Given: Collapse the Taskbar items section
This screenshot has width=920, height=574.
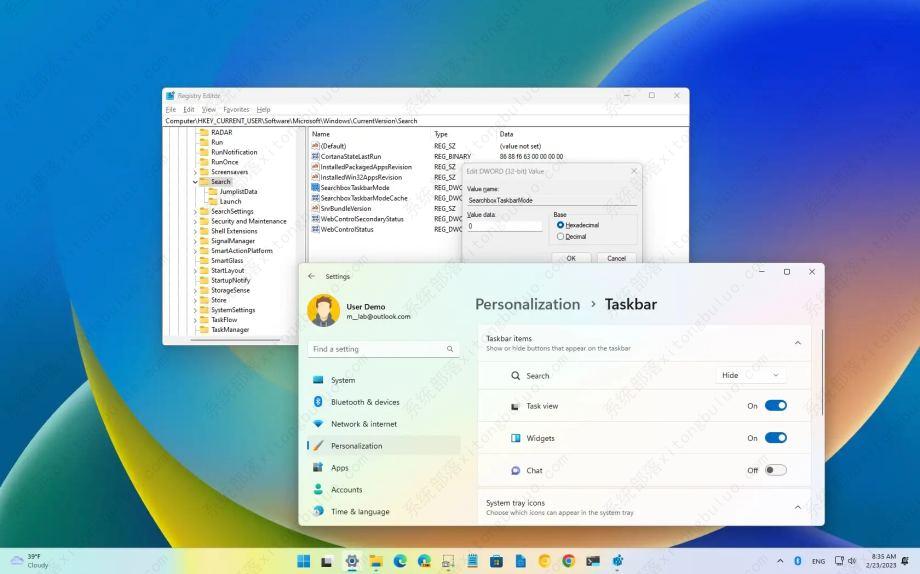Looking at the screenshot, I should tap(797, 343).
